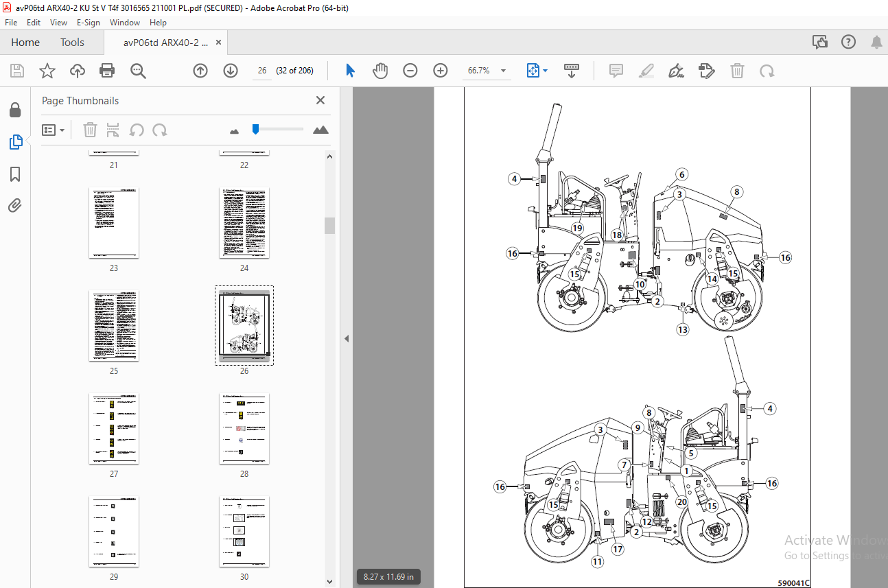The image size is (888, 588).
Task: Expand the fit page dropdown arrow
Action: [x=545, y=71]
